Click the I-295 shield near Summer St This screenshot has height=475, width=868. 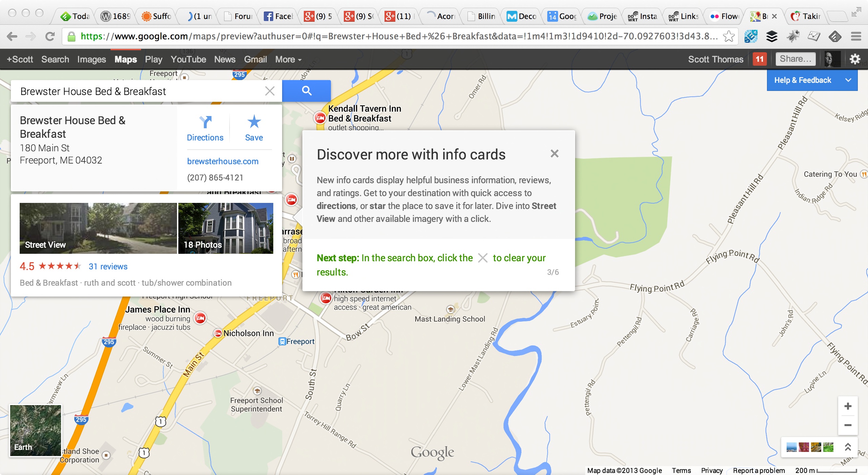[x=109, y=342]
